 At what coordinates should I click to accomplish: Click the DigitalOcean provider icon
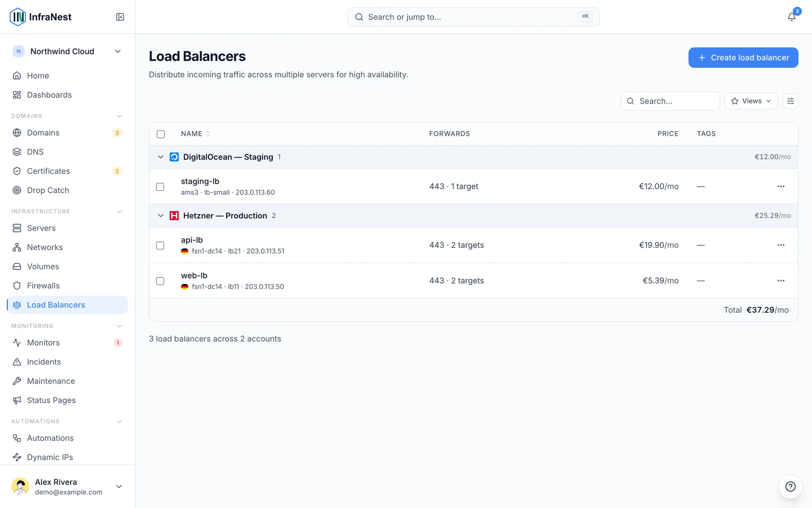(174, 157)
